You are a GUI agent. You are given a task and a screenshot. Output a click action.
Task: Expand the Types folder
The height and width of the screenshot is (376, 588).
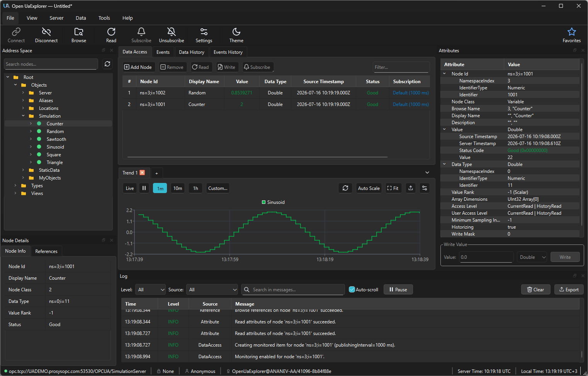(15, 185)
